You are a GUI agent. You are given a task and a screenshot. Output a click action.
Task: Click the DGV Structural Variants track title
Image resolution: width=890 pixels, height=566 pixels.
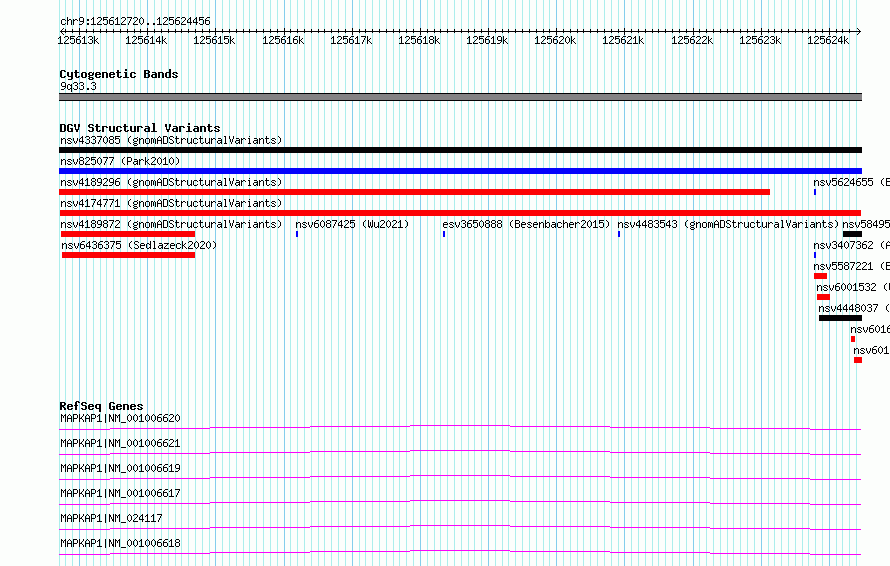point(140,128)
